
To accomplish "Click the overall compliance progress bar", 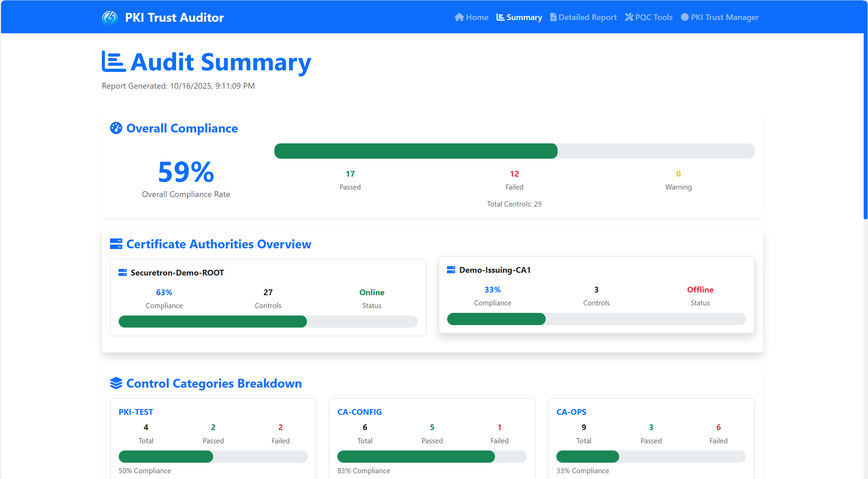I will [514, 151].
